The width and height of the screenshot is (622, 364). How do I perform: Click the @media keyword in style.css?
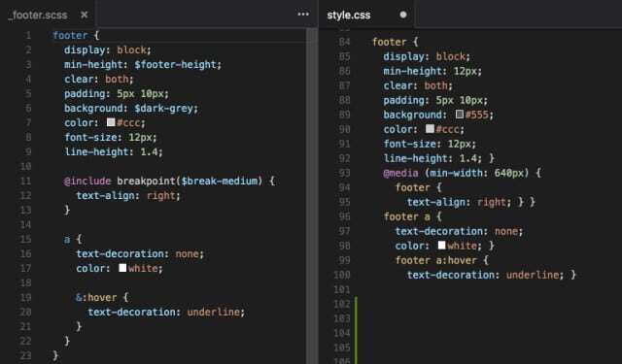tap(400, 173)
